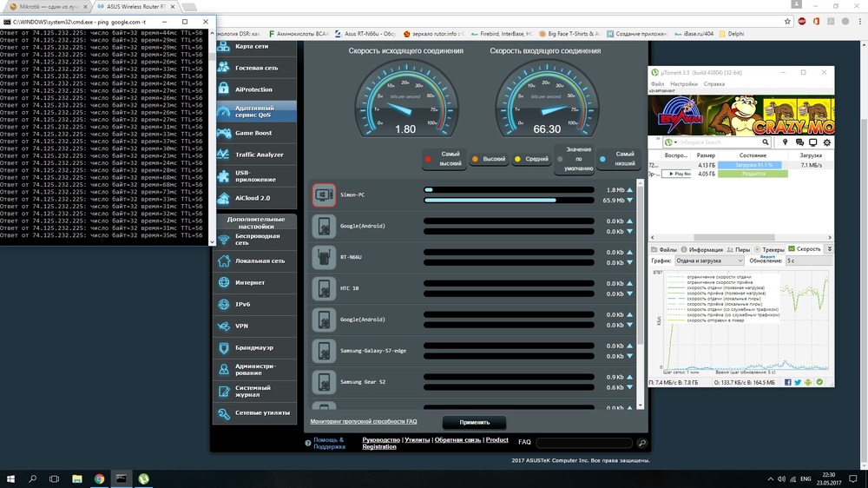The image size is (868, 488).
Task: Open VPN settings in sidebar
Action: click(x=256, y=326)
